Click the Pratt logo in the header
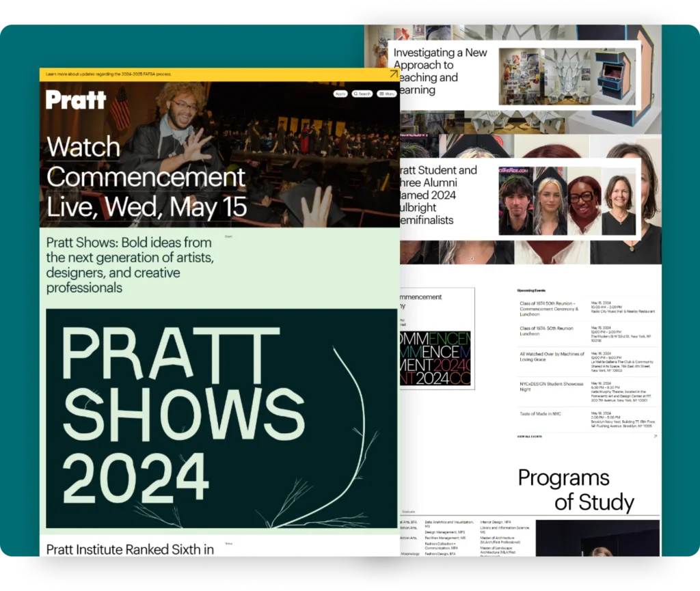The image size is (700, 591). (x=76, y=100)
